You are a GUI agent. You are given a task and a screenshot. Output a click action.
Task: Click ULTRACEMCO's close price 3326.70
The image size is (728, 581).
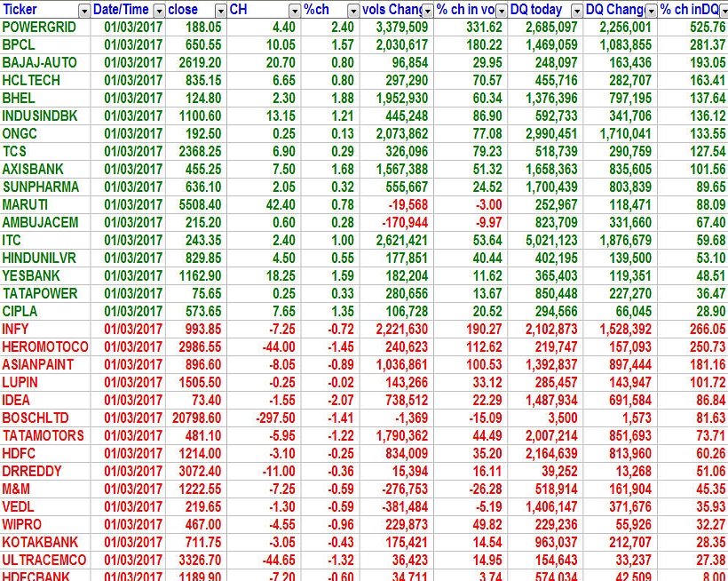[x=201, y=560]
